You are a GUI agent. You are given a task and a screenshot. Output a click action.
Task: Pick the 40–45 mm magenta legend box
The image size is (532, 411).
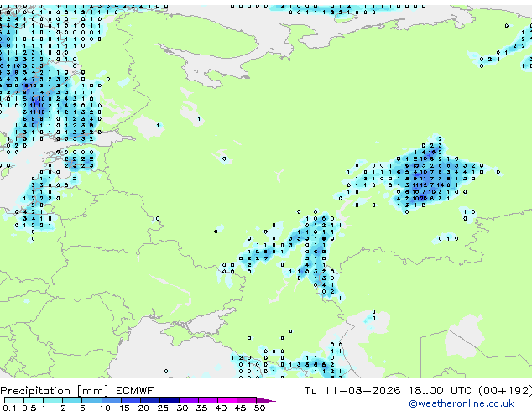(227, 400)
